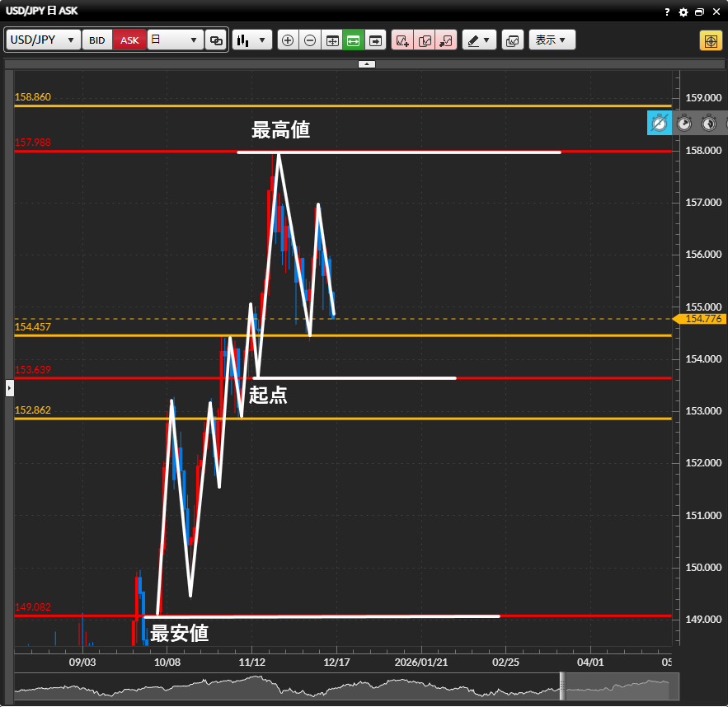Screen dimensions: 728x707
Task: Open the 日 timeframe dropdown
Action: 175,40
